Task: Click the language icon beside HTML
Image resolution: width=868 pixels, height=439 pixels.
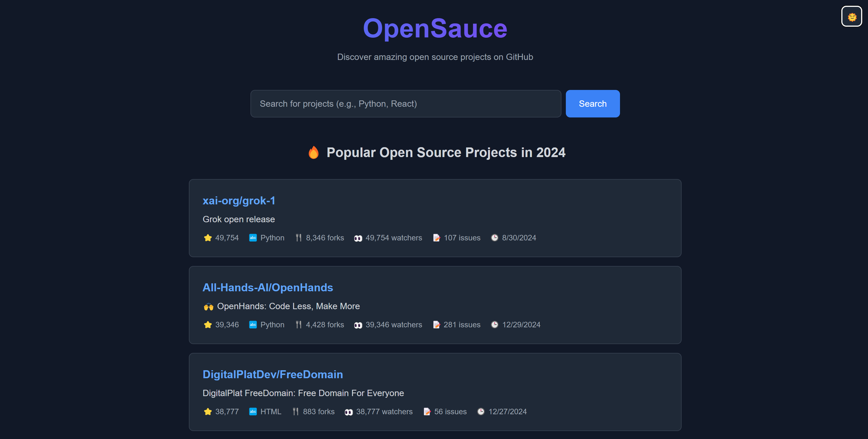Action: coord(253,412)
